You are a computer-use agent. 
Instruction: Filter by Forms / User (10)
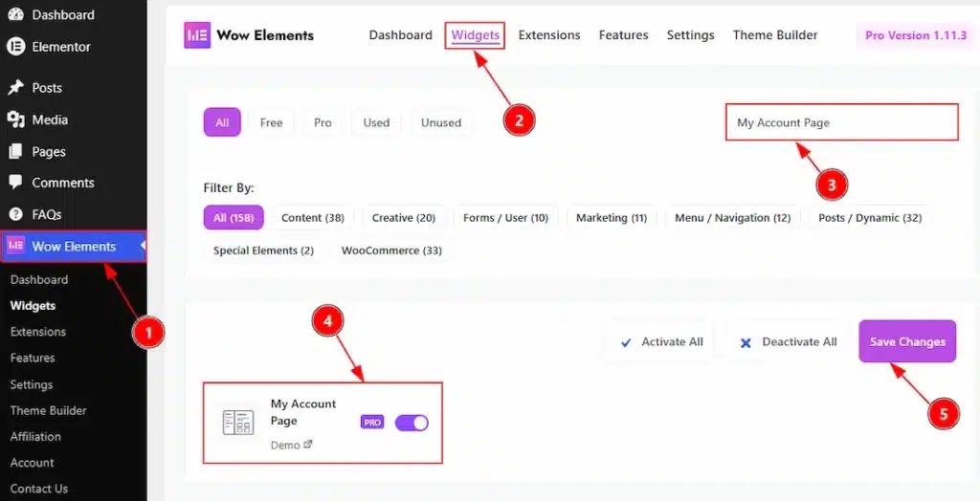(505, 217)
